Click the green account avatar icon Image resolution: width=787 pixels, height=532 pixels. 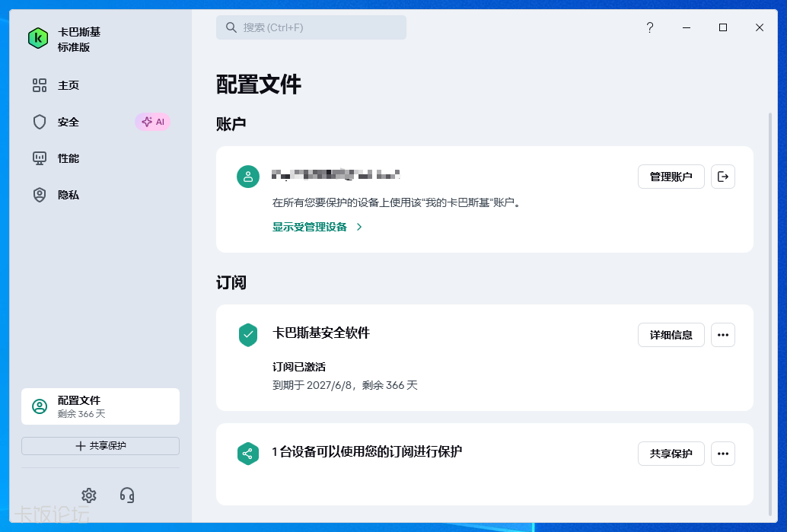pyautogui.click(x=248, y=177)
